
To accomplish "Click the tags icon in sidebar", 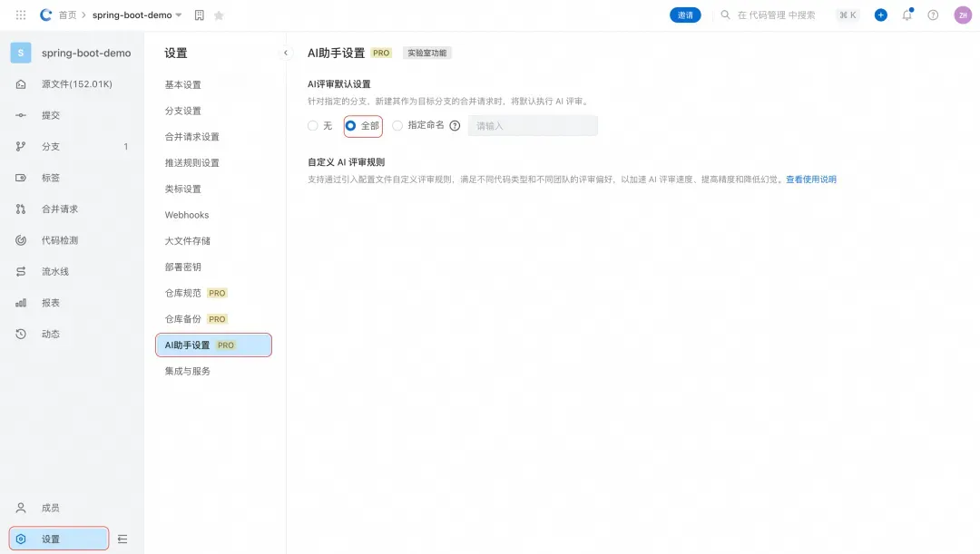I will click(21, 178).
